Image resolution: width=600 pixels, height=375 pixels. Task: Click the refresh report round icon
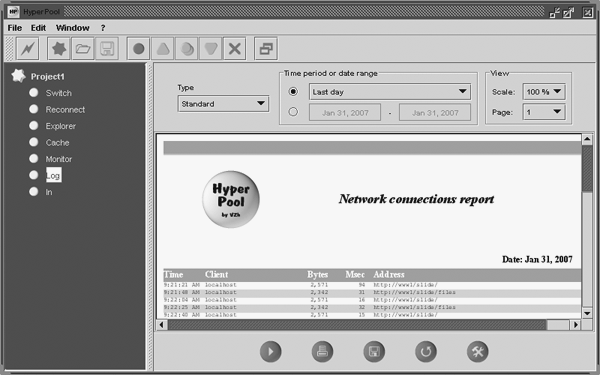tap(426, 351)
